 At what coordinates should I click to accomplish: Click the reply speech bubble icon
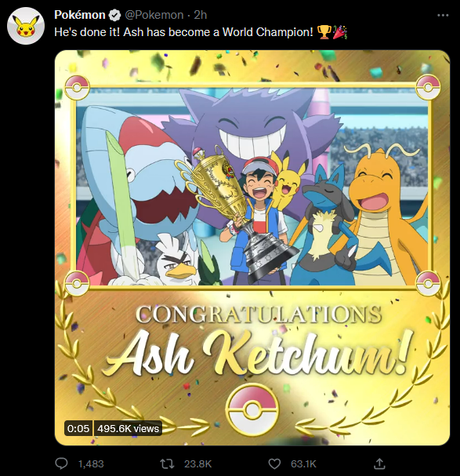point(61,463)
